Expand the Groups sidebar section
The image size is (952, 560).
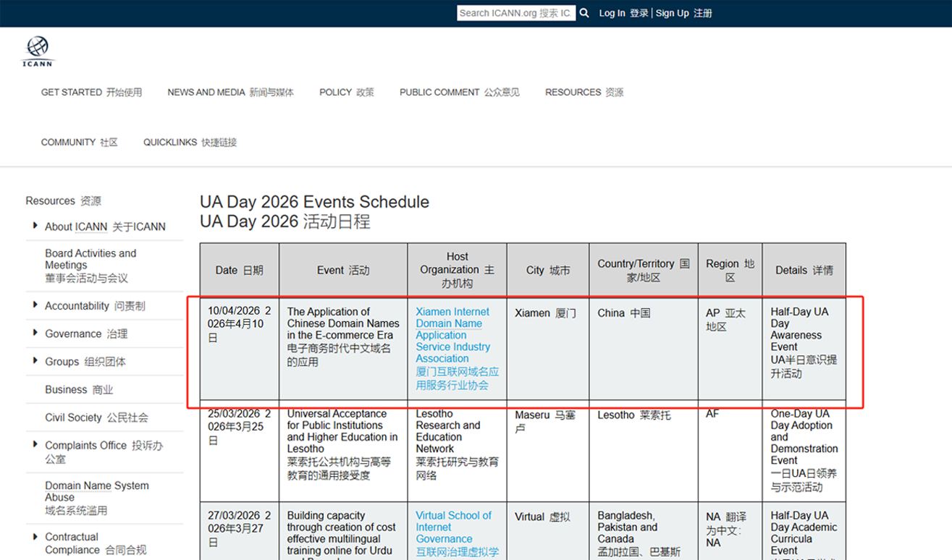[35, 361]
